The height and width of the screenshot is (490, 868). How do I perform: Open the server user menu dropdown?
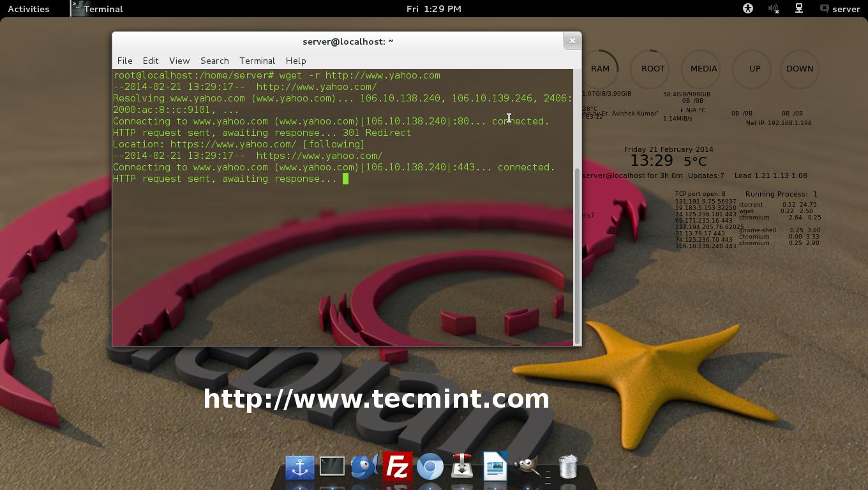pyautogui.click(x=841, y=8)
